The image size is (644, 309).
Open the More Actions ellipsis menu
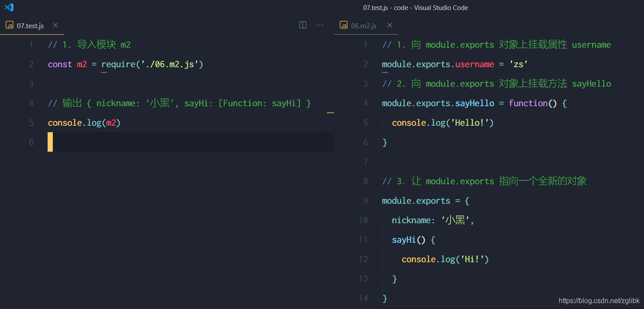(x=320, y=25)
